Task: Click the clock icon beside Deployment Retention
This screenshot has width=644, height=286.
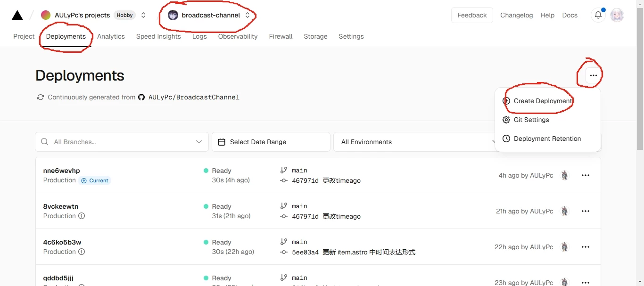Action: click(506, 139)
